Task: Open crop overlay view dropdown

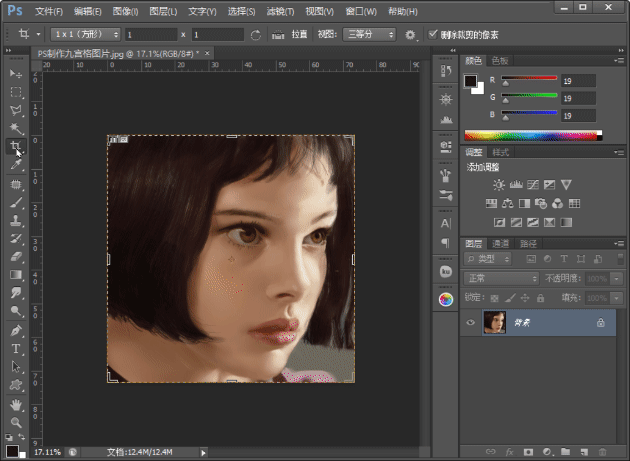Action: click(x=369, y=35)
